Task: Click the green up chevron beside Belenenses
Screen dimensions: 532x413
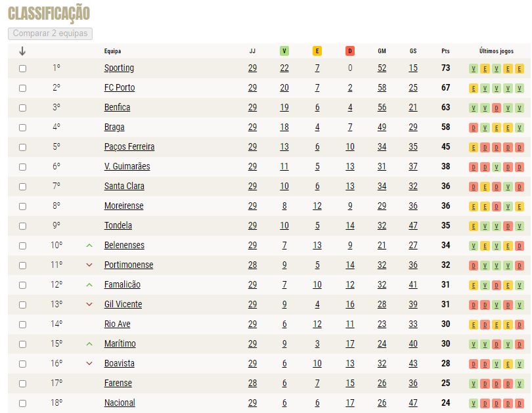Action: (x=89, y=245)
